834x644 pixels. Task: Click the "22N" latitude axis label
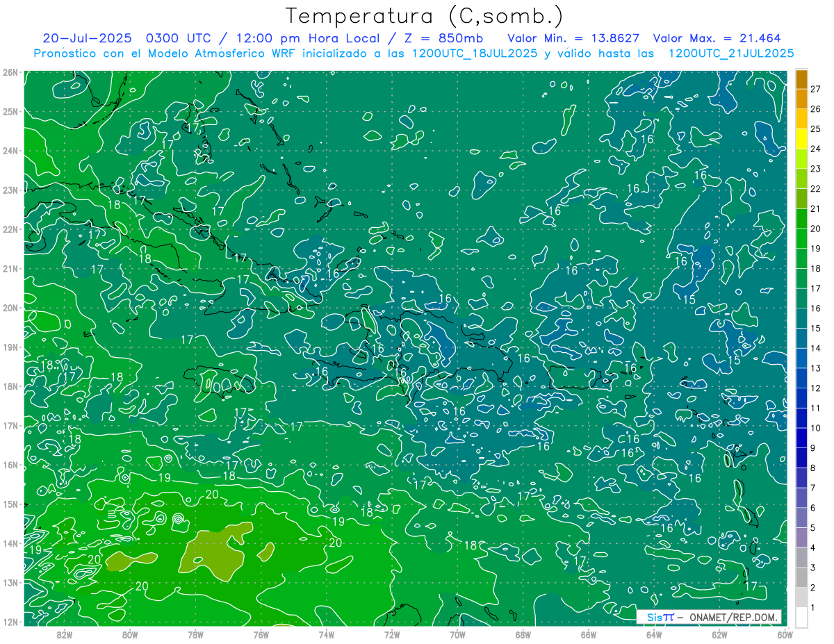pos(10,229)
